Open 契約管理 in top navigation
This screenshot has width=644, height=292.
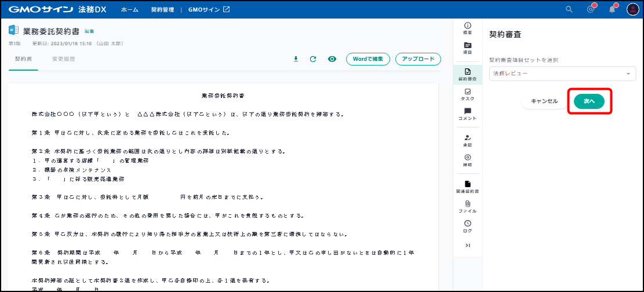coord(162,10)
